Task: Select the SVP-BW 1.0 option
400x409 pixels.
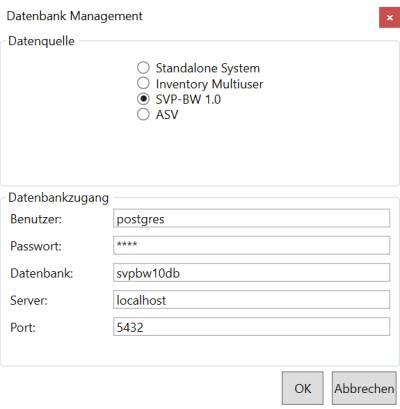Action: (x=143, y=99)
